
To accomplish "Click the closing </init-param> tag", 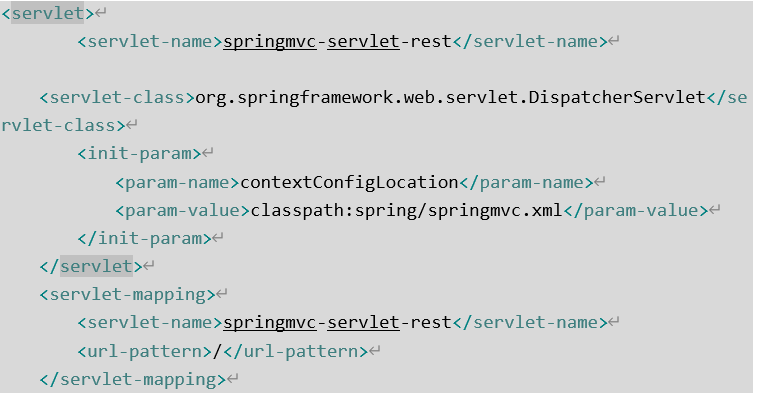I will [x=144, y=239].
